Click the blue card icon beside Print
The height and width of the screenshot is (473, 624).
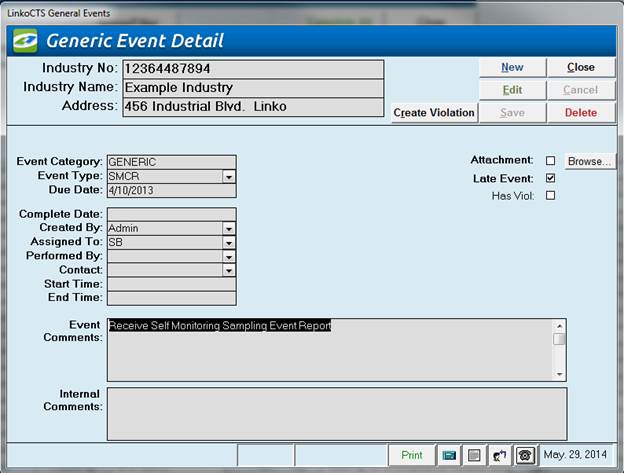pos(451,455)
